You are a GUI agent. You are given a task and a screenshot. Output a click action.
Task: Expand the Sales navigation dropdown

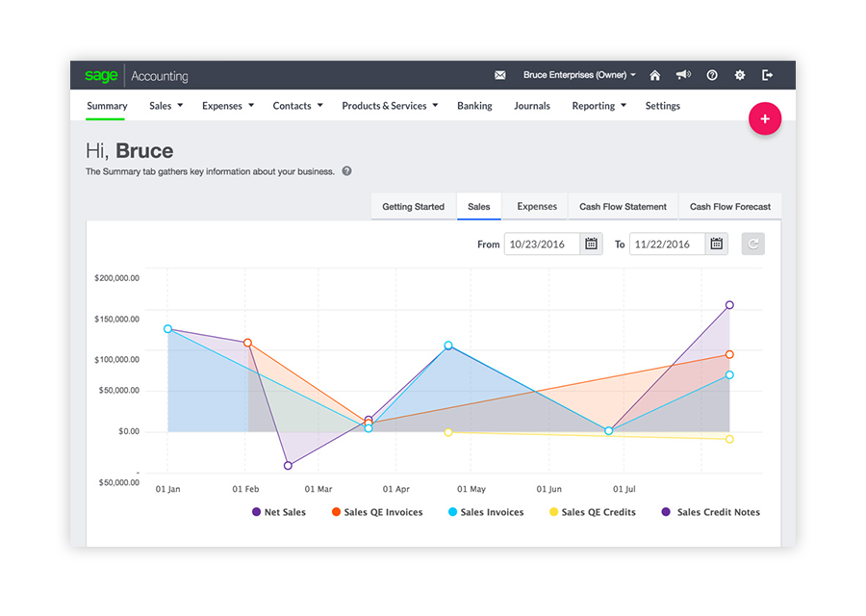tap(166, 106)
